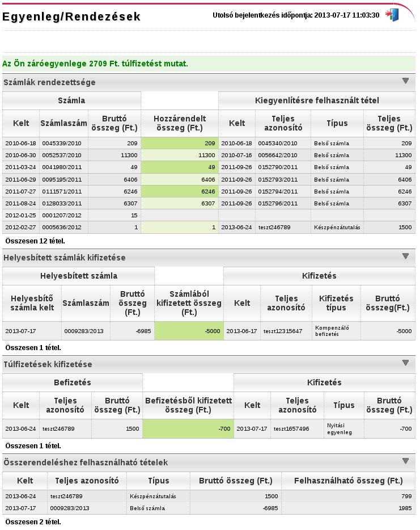Click the Hozzárendelt összeg (Ft.) column header
420x530 pixels.
coord(180,123)
